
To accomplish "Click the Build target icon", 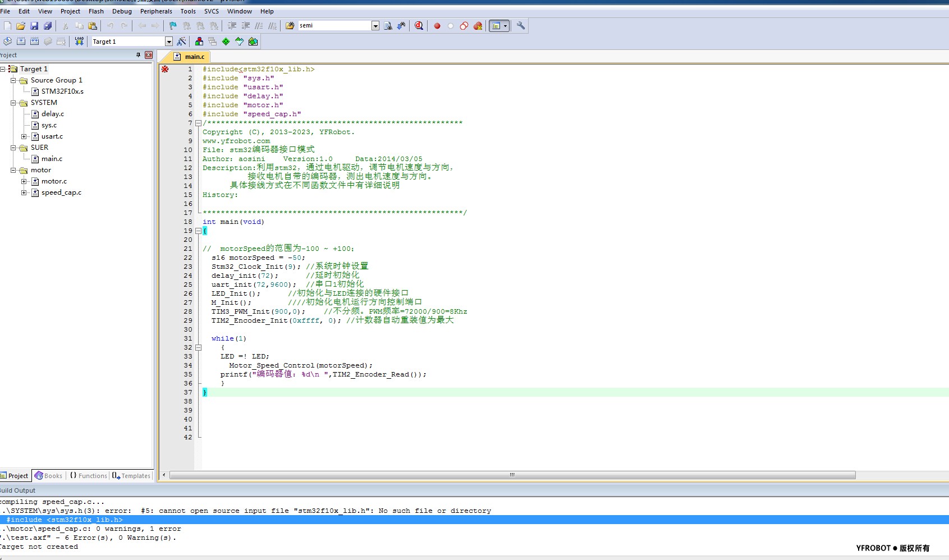I will [x=21, y=42].
